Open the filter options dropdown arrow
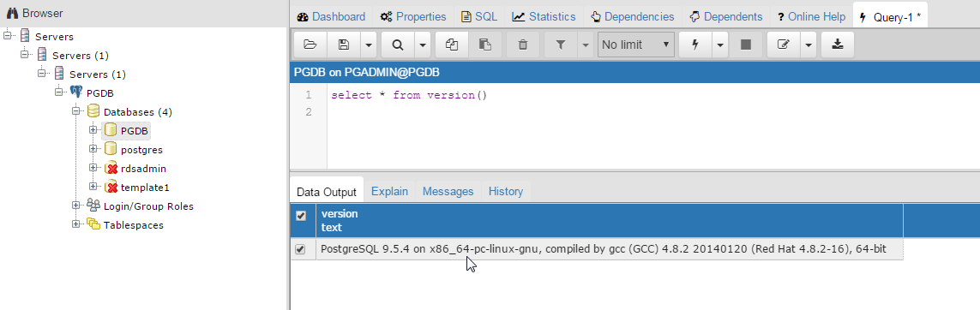 pos(585,45)
